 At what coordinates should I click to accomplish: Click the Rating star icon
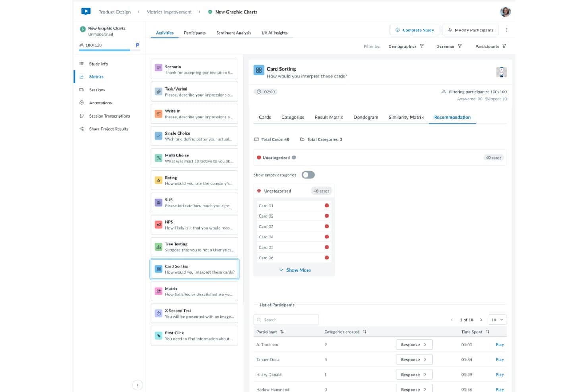[159, 181]
